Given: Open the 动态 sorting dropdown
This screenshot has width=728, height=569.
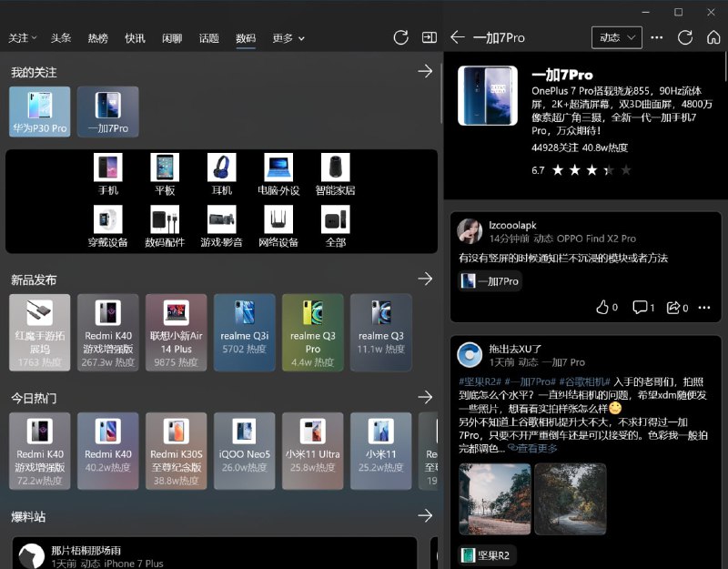Looking at the screenshot, I should click(615, 37).
